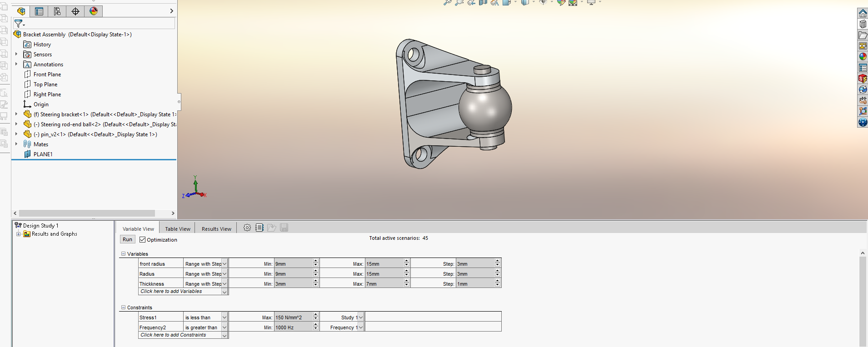Expand the Mates folder in tree
This screenshot has width=868, height=347.
(x=16, y=144)
